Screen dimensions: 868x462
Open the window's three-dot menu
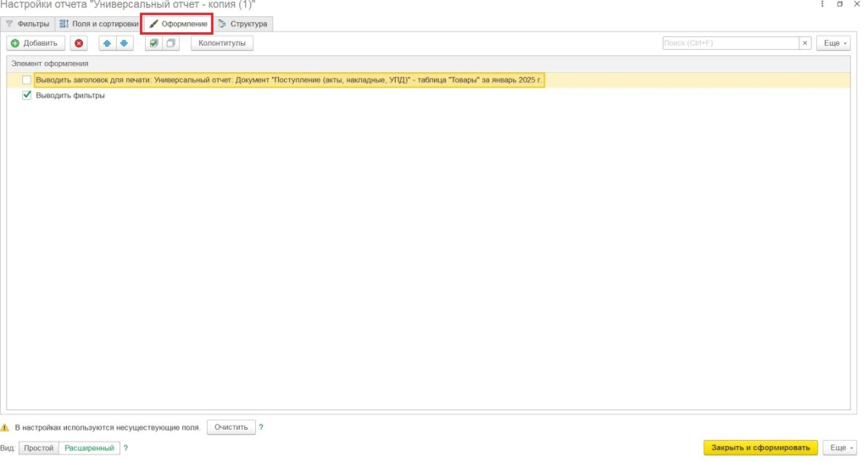(x=820, y=5)
